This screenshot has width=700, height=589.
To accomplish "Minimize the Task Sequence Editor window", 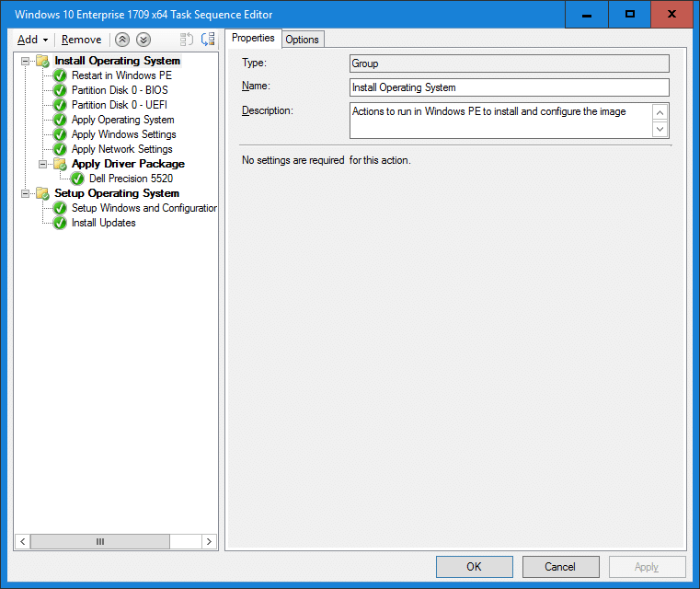I will [x=587, y=15].
